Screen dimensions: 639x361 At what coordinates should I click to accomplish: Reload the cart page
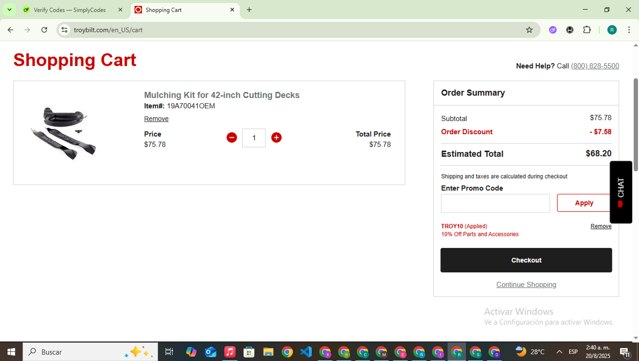point(44,30)
